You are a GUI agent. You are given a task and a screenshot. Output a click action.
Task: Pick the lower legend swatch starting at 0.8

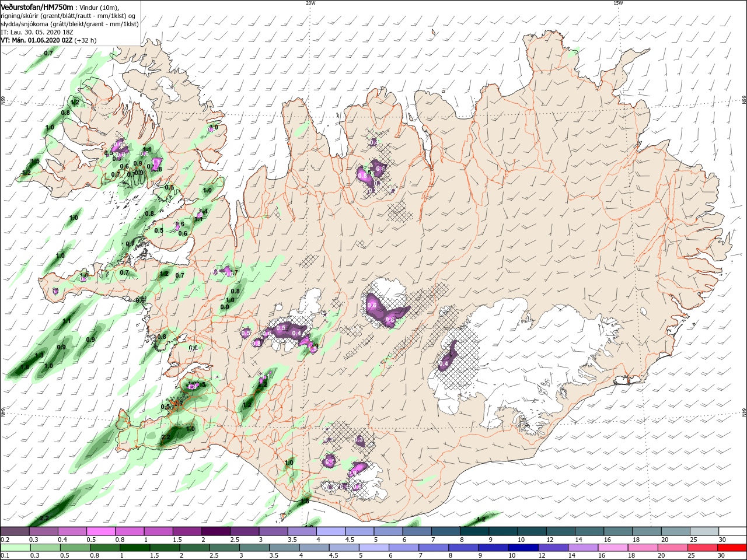[104, 548]
